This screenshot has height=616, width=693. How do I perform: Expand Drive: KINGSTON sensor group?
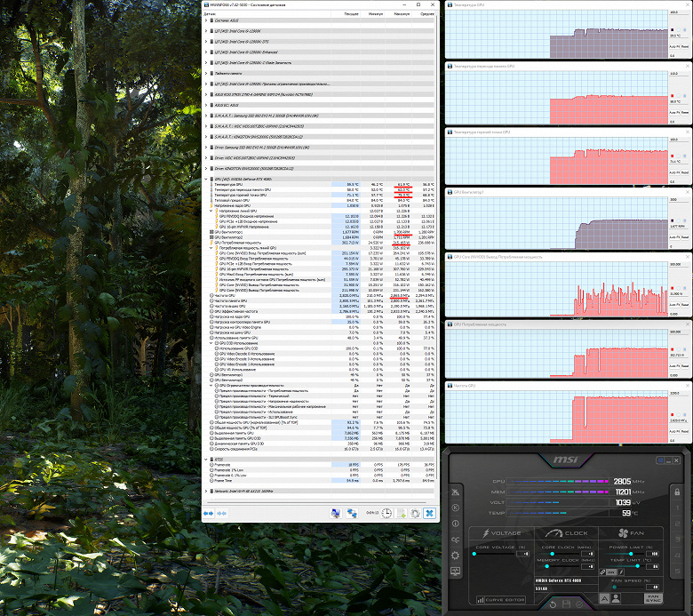pos(206,169)
